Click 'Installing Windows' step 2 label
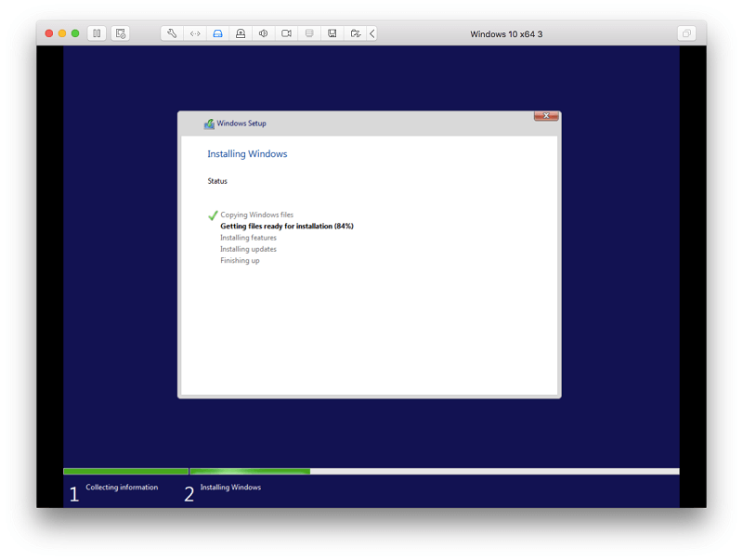The height and width of the screenshot is (560, 743). [230, 487]
